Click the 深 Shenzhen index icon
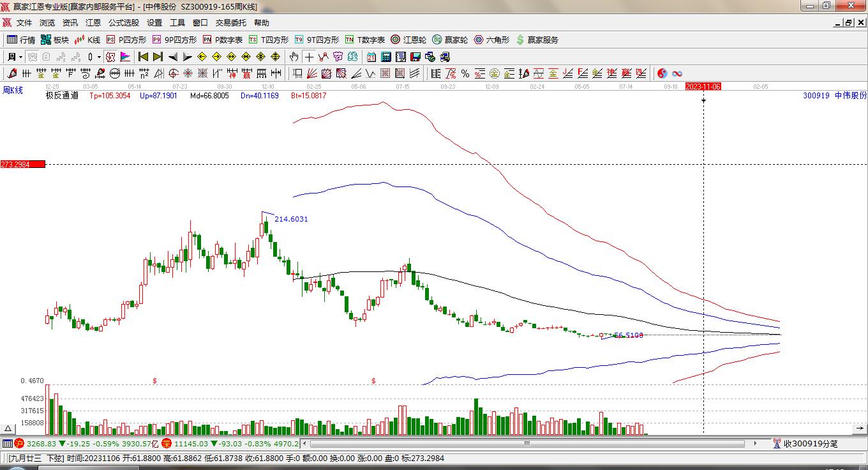Screen dimensions: 868x470 tap(166, 443)
